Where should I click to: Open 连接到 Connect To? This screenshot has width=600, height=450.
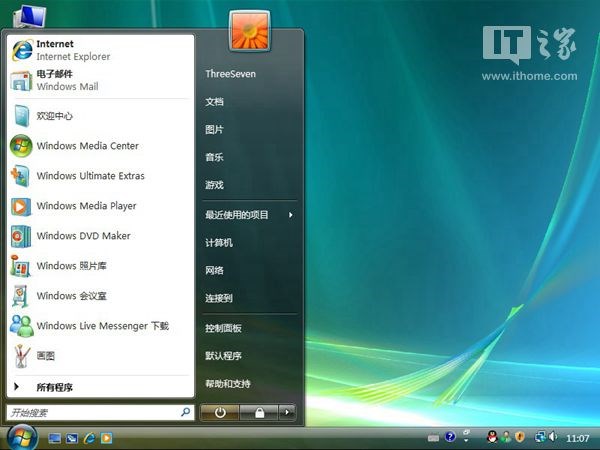tap(219, 298)
